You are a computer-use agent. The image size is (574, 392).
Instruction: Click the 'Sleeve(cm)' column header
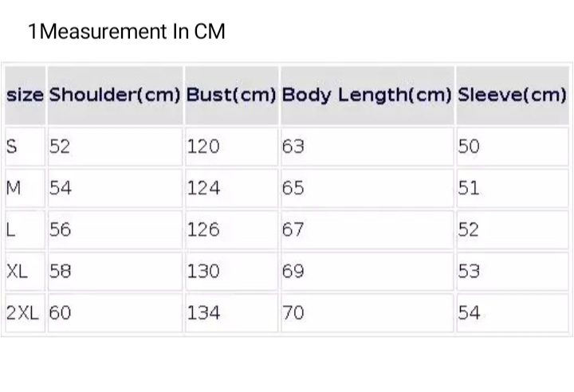point(512,95)
